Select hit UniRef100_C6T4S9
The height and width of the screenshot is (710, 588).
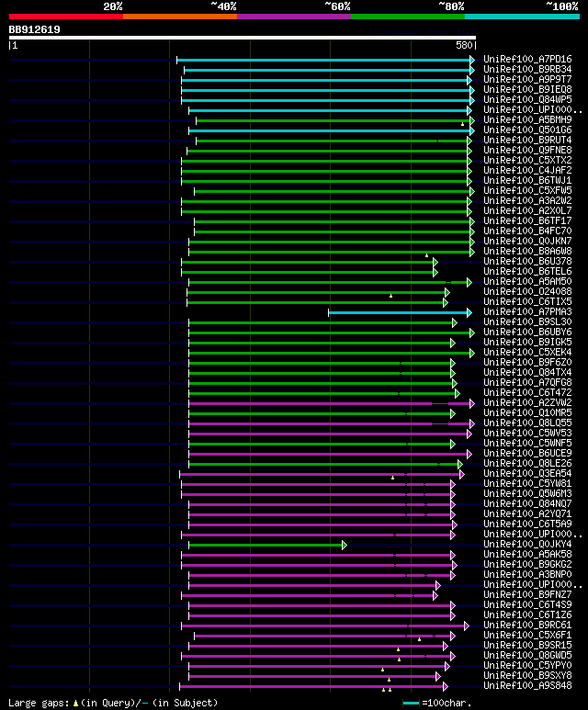[527, 605]
